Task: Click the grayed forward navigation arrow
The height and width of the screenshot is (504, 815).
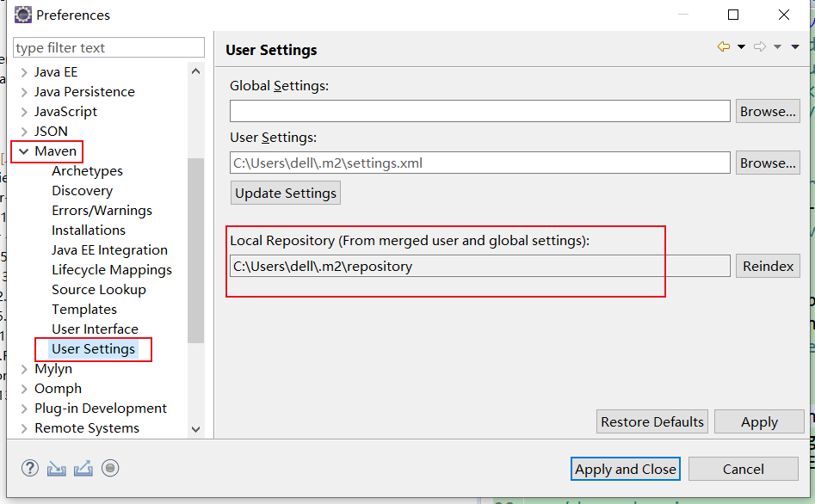Action: [x=759, y=47]
